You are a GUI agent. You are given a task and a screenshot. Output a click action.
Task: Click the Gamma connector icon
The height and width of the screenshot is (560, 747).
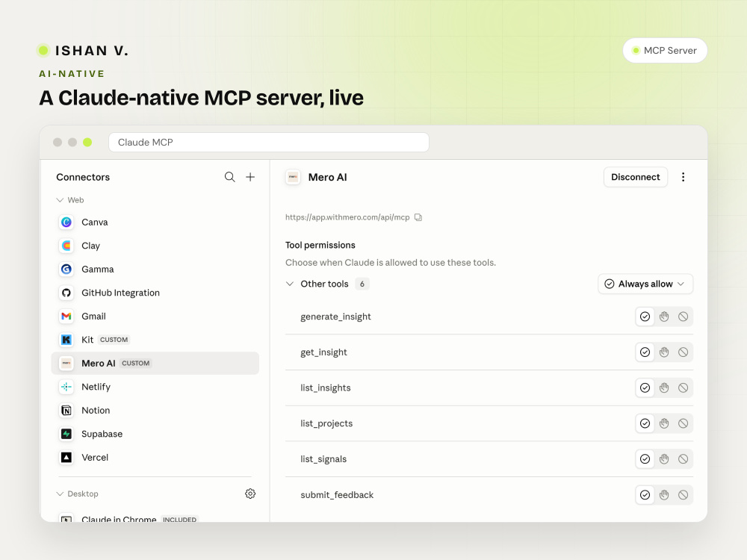tap(66, 269)
